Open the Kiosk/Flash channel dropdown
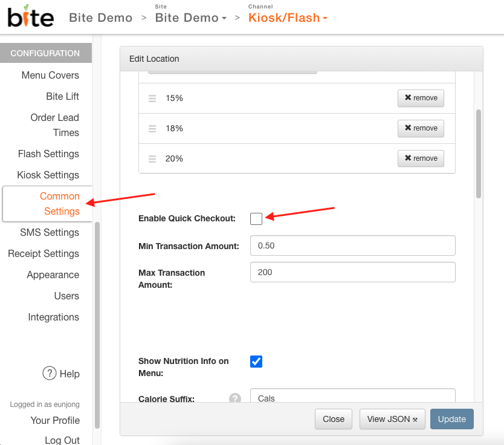Viewport: 504px width, 445px height. (x=288, y=18)
